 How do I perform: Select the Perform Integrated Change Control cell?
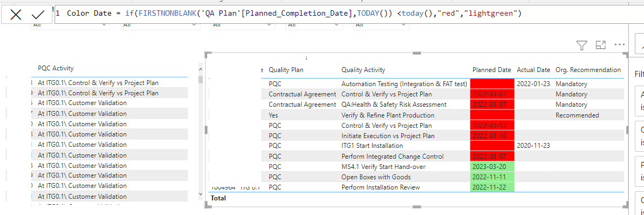tap(392, 156)
